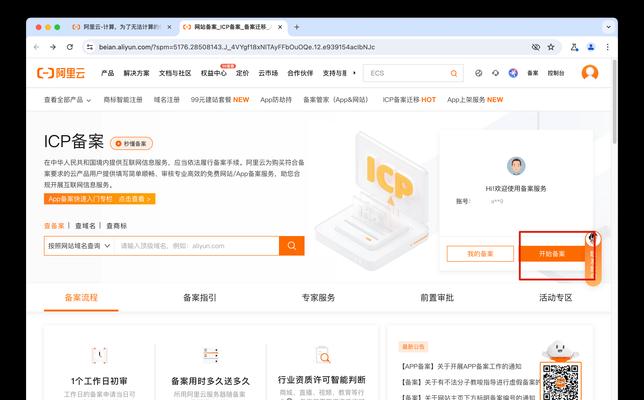Image resolution: width=644 pixels, height=400 pixels.
Task: Click the QR code image
Action: 560,382
